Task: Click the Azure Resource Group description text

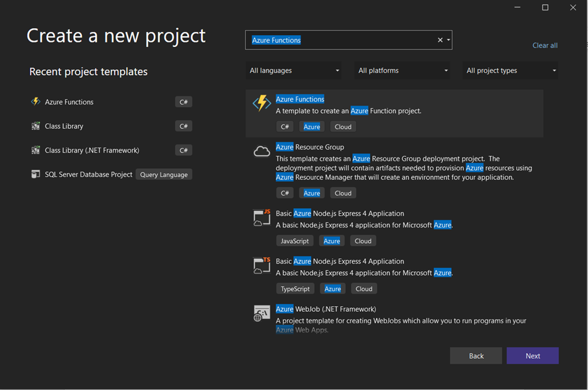Action: point(404,168)
